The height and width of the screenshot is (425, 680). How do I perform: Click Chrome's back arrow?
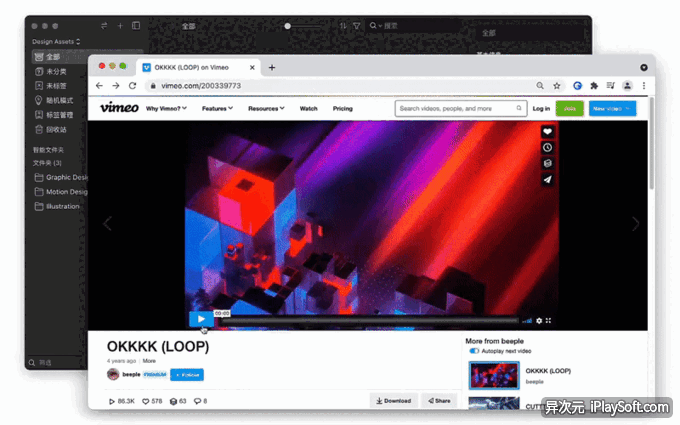[x=99, y=86]
